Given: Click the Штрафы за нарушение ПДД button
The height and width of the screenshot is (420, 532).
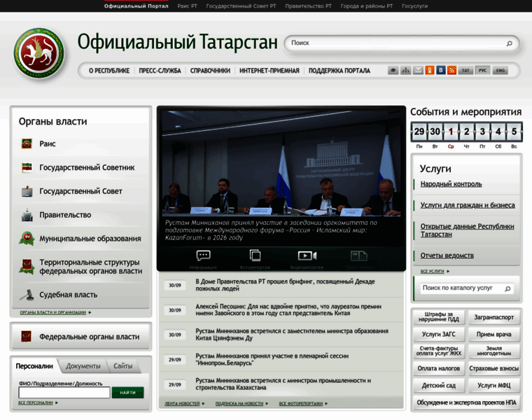Looking at the screenshot, I should tap(438, 317).
